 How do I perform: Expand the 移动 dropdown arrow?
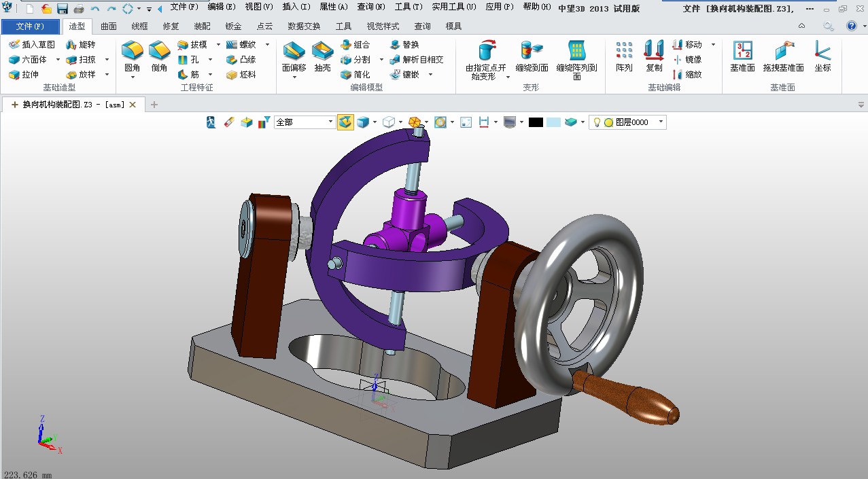tap(713, 45)
